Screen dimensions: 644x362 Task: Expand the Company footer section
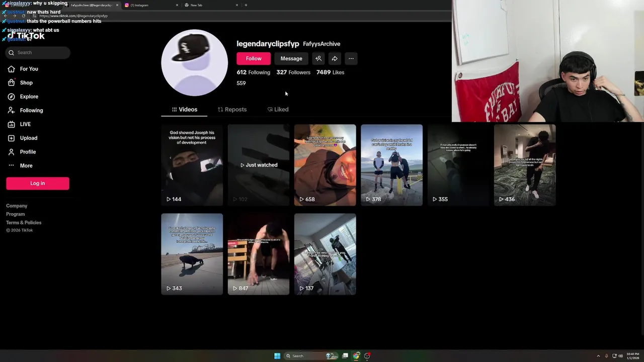click(17, 206)
